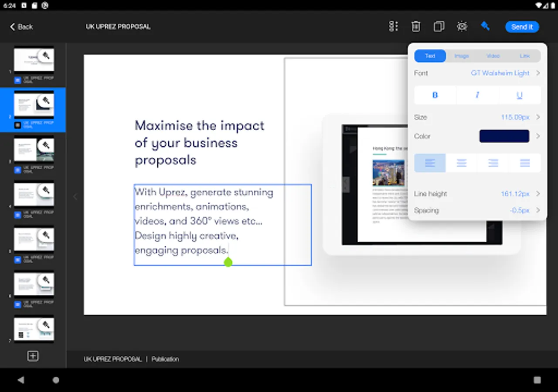Viewport: 558px width, 392px height.
Task: Center align the text
Action: point(462,163)
